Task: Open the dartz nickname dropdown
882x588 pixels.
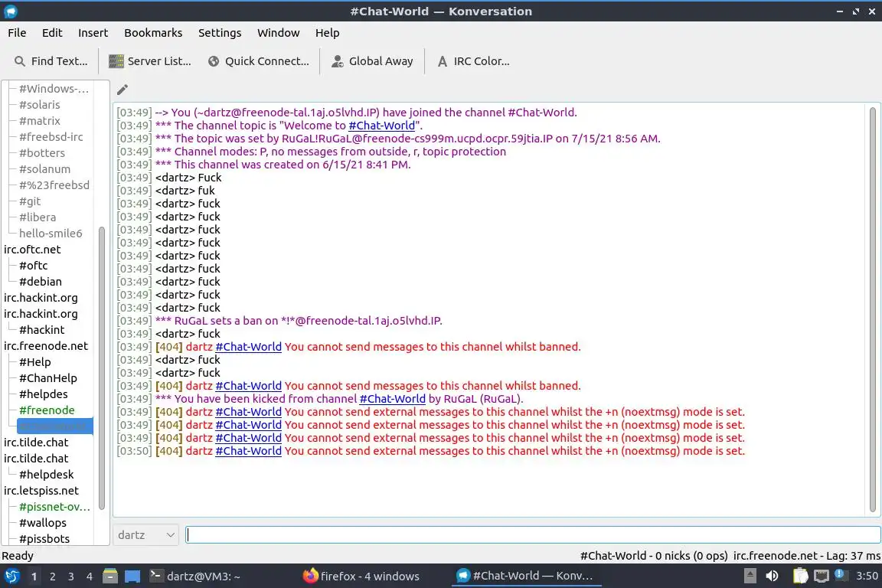Action: (145, 535)
